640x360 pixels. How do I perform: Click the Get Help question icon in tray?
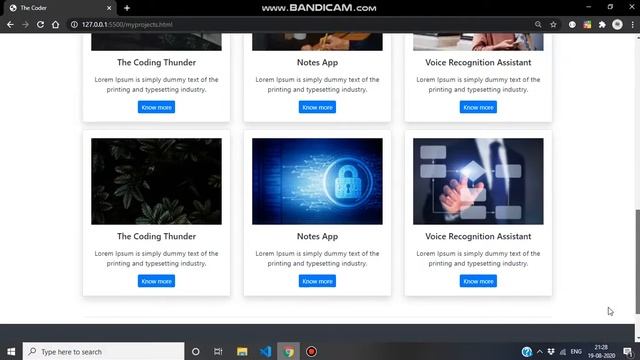pyautogui.click(x=527, y=351)
